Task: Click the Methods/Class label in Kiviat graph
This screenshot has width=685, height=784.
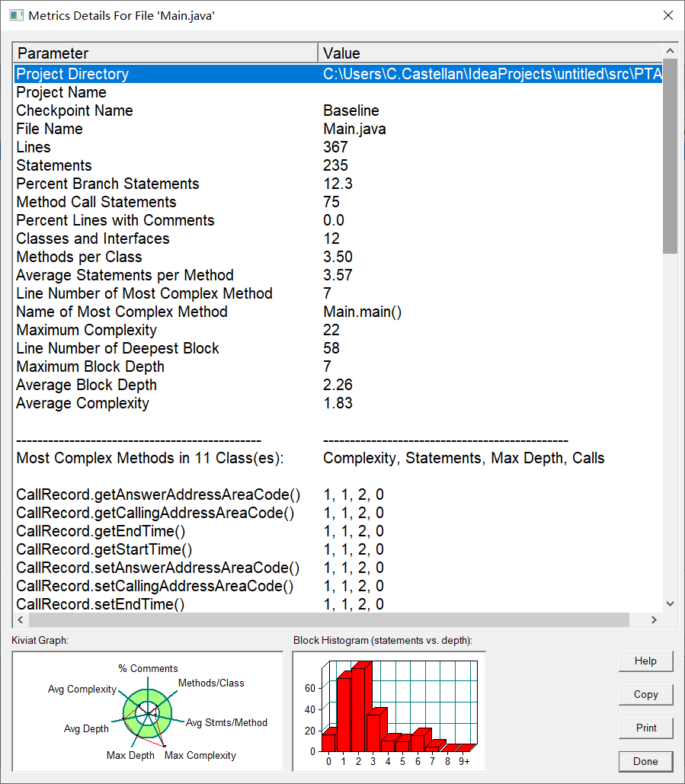Action: point(211,683)
